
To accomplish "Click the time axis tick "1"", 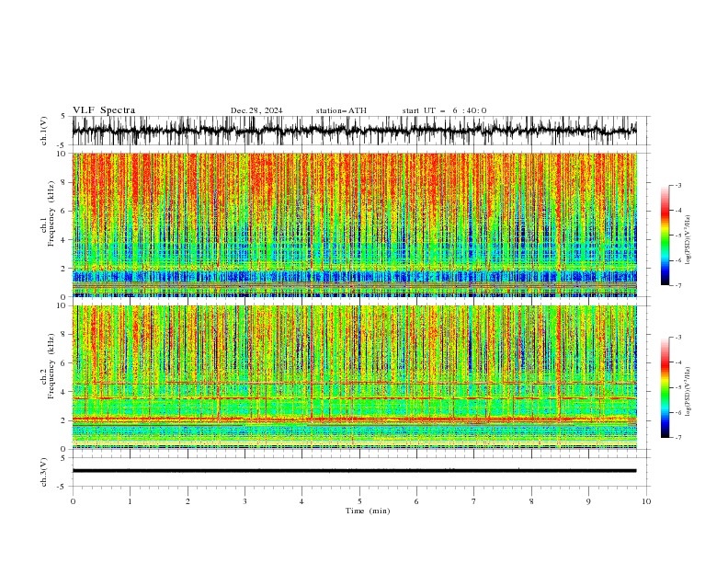I will (130, 501).
